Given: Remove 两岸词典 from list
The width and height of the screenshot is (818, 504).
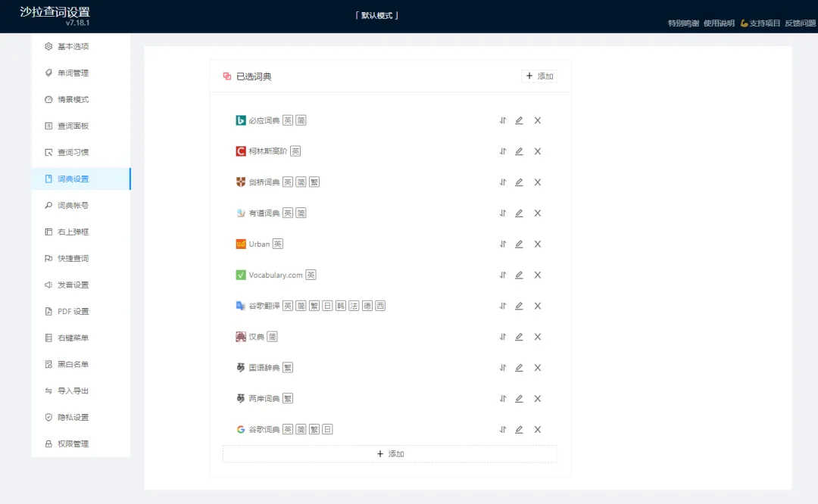Looking at the screenshot, I should (x=537, y=399).
